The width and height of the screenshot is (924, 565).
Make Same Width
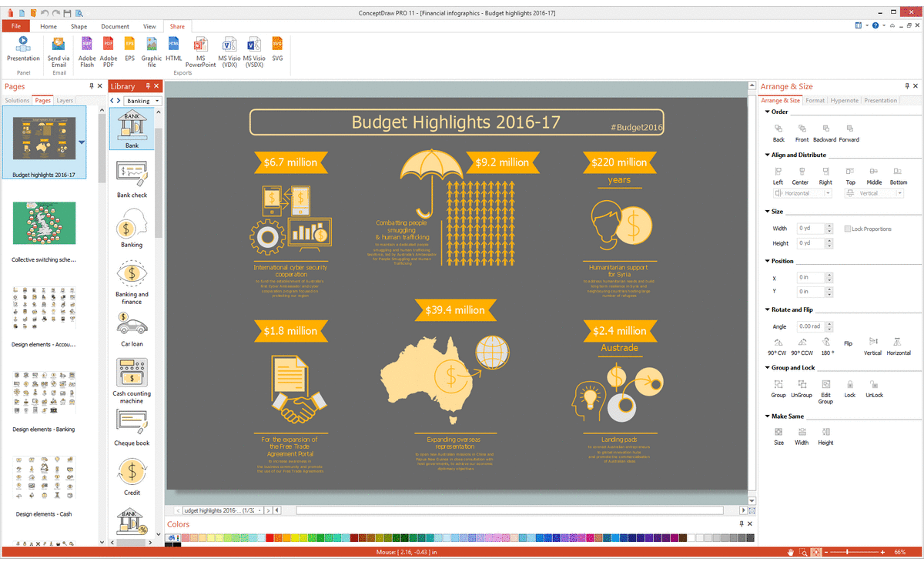tap(802, 436)
